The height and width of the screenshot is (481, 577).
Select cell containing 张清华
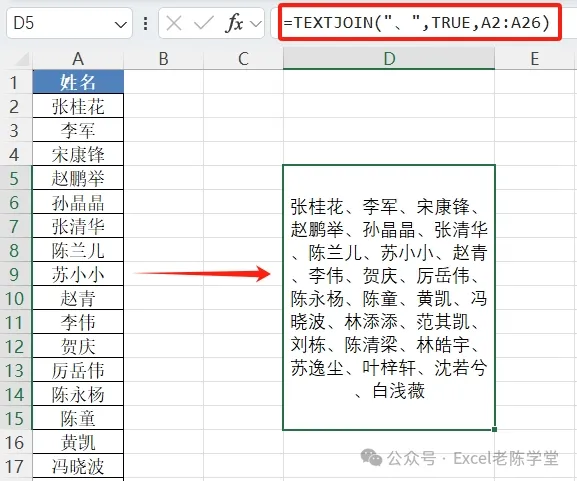78,226
